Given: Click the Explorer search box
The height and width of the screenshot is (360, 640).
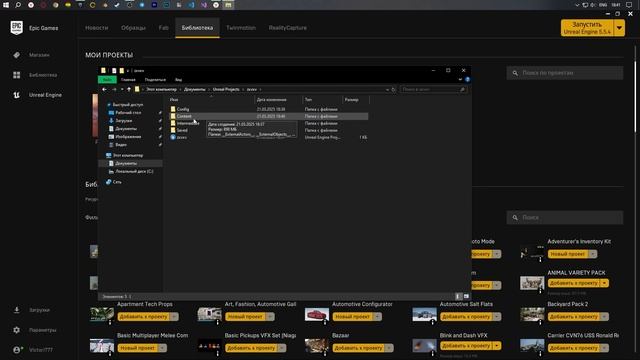Looking at the screenshot, I should [x=433, y=89].
